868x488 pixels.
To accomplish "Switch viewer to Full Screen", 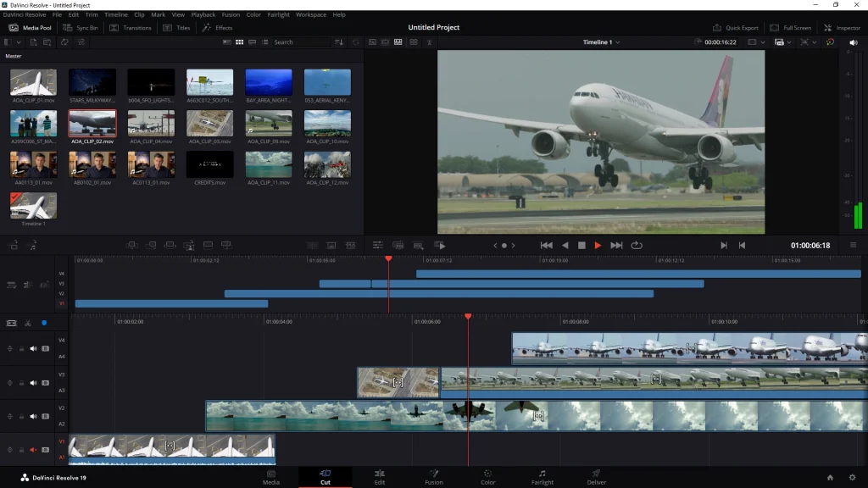I will pos(791,28).
